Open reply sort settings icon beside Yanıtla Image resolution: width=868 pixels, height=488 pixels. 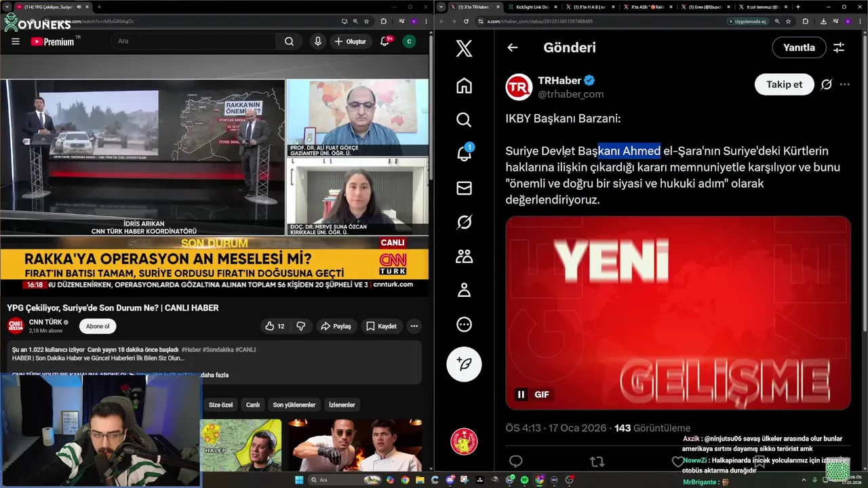pos(839,47)
